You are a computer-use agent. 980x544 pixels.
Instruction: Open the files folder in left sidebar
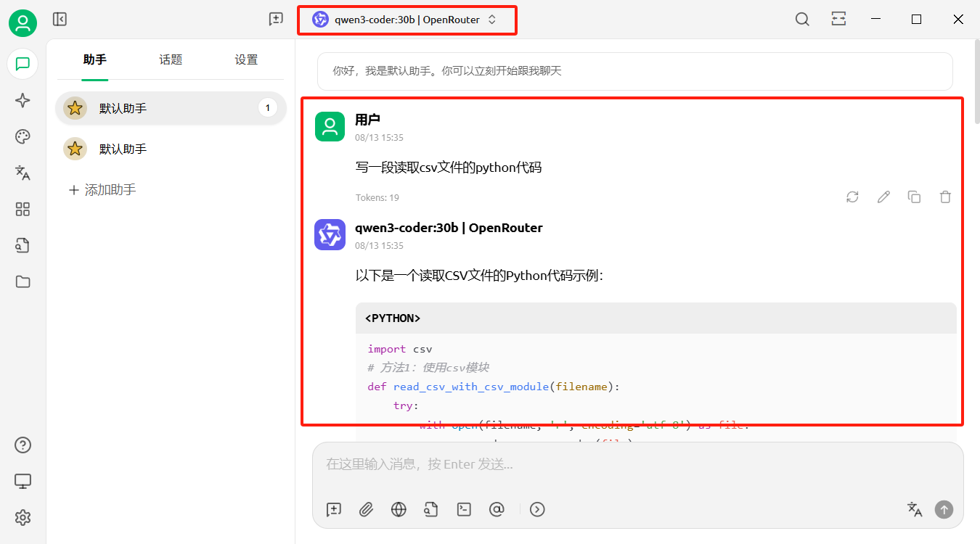point(23,282)
